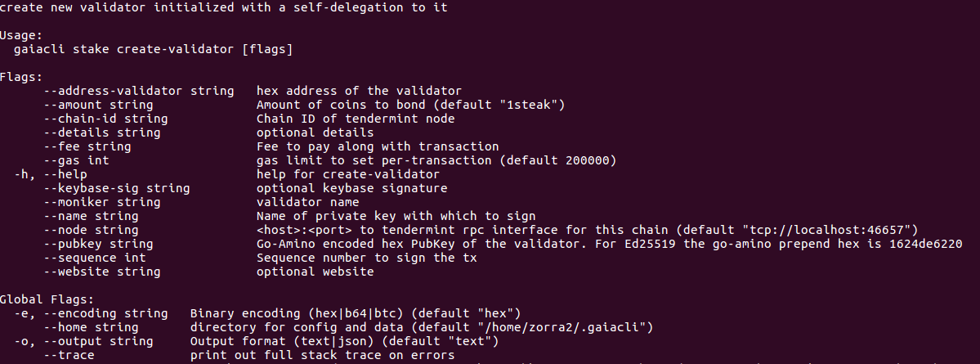Click the --details string flag
The height and width of the screenshot is (364, 980).
click(102, 133)
